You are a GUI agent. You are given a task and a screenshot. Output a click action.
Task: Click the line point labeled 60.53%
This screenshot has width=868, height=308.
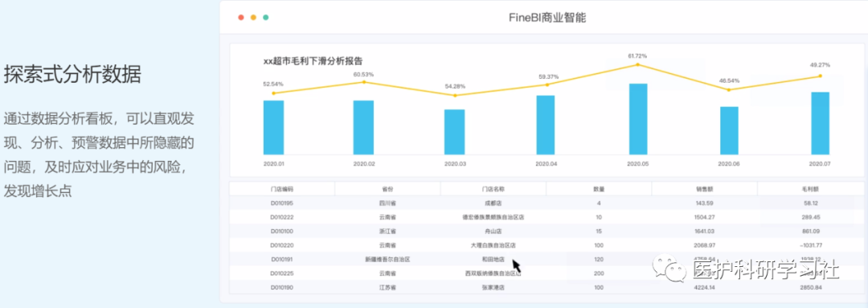(364, 82)
